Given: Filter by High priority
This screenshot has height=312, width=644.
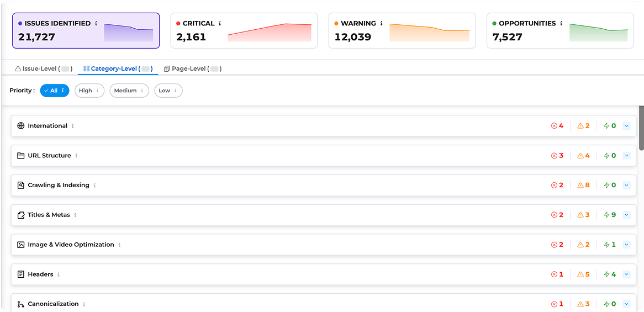Looking at the screenshot, I should click(x=89, y=91).
